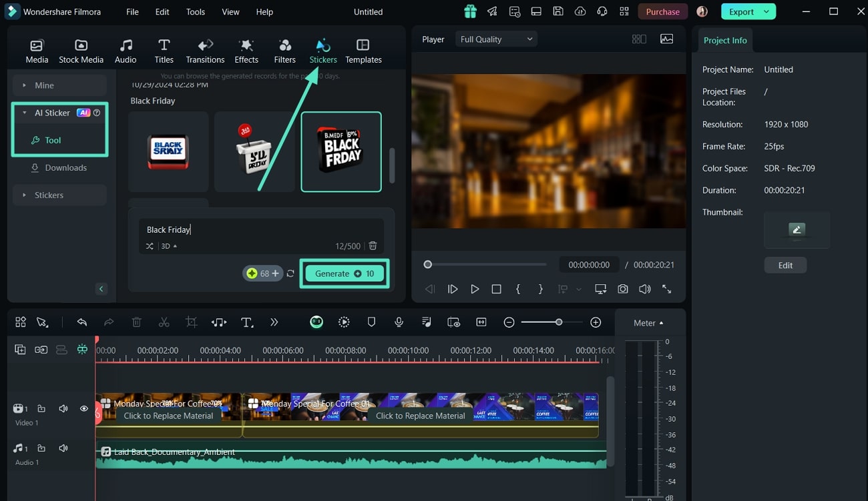This screenshot has height=501, width=868.
Task: Click the undo arrow in timeline toolbar
Action: [82, 322]
